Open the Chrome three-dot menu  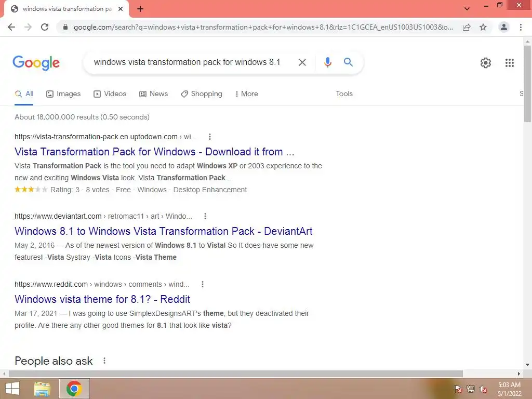521,27
